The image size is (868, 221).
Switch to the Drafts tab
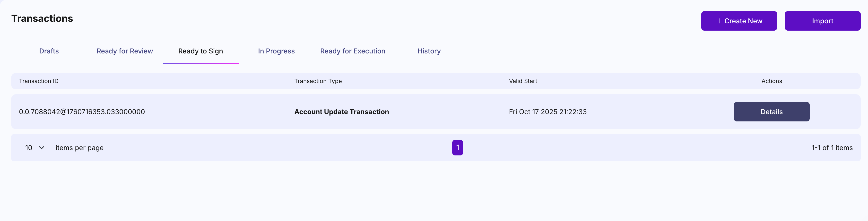coord(49,51)
